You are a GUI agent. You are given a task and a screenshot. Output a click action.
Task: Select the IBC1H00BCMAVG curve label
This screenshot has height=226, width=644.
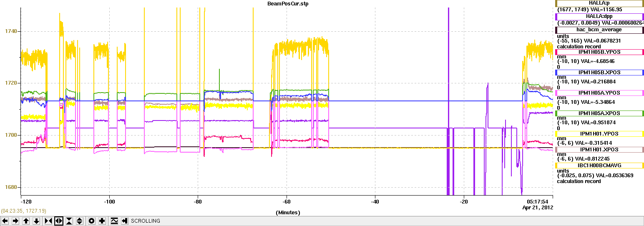point(599,166)
